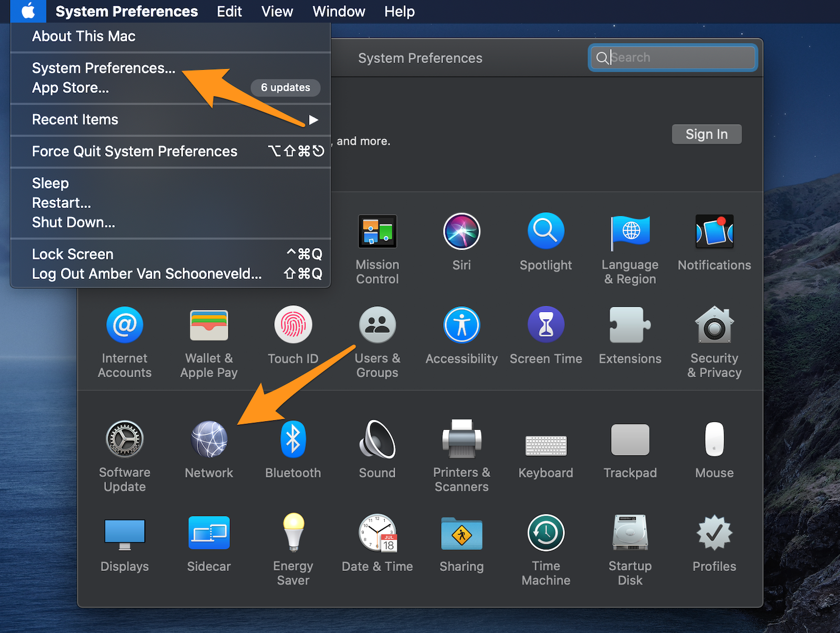Choose About This Mac
The height and width of the screenshot is (633, 840).
point(171,36)
